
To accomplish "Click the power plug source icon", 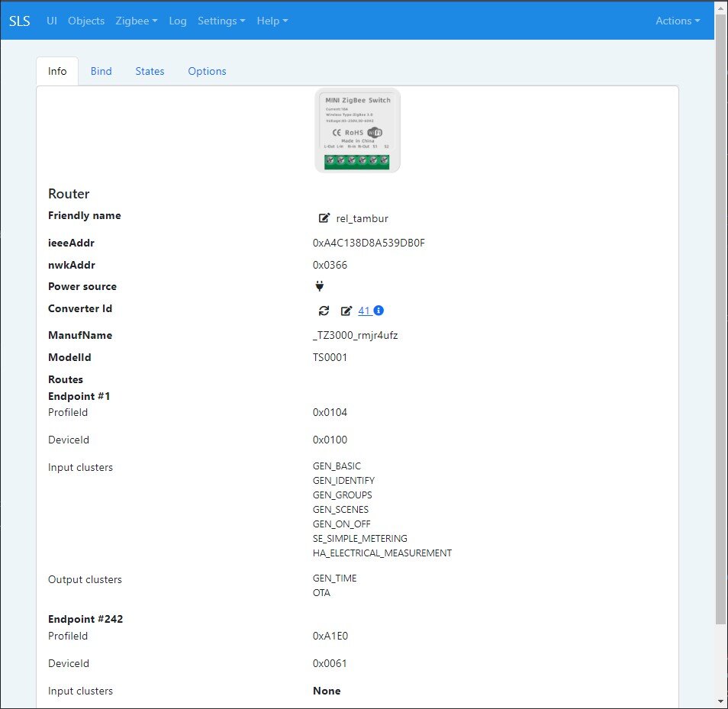I will [320, 286].
